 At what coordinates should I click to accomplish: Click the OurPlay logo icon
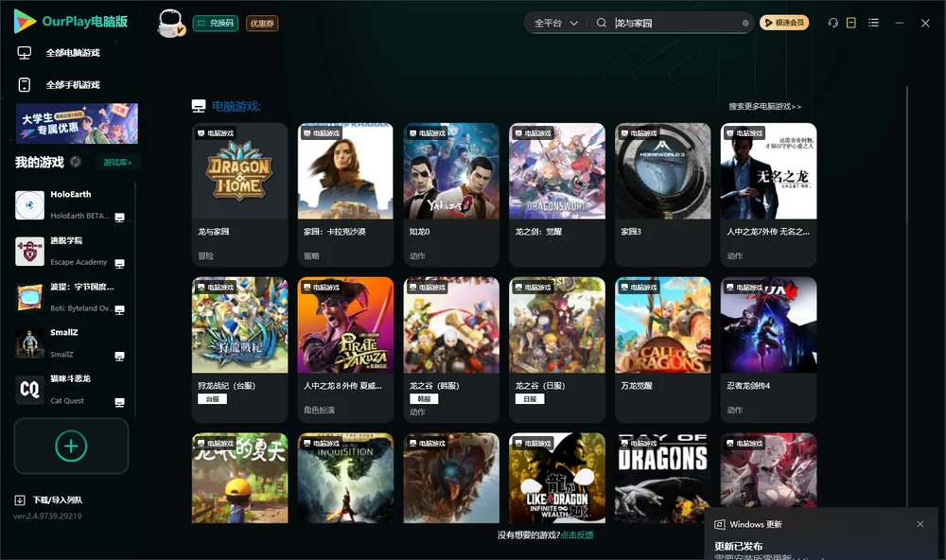(x=25, y=22)
